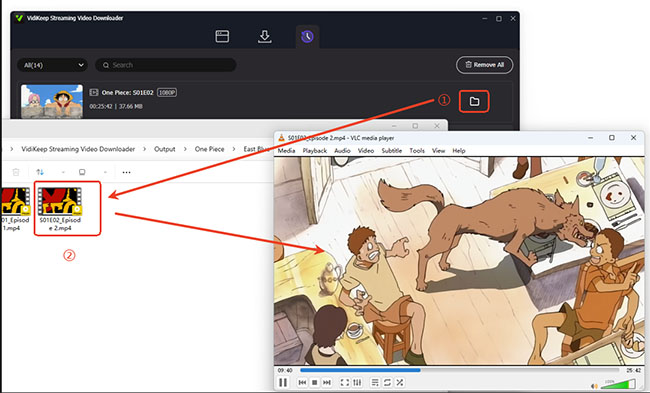650x393 pixels.
Task: Open VLC Playback menu
Action: click(x=315, y=150)
